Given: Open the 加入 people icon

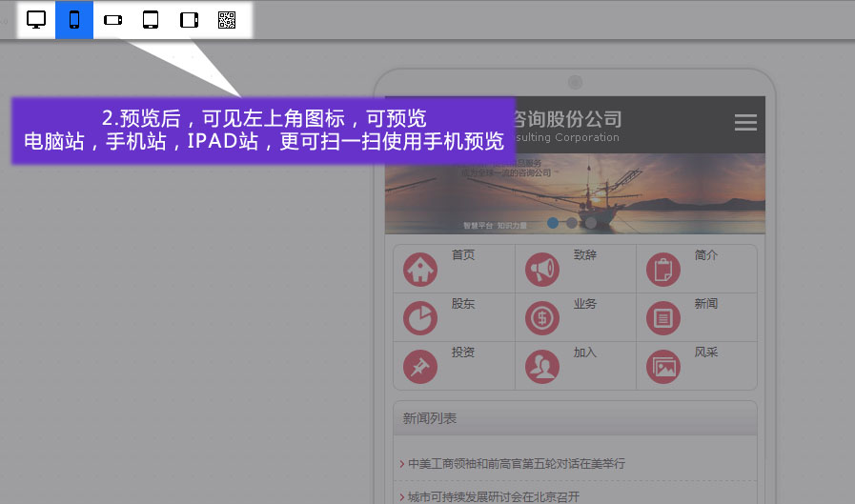Looking at the screenshot, I should pos(542,367).
